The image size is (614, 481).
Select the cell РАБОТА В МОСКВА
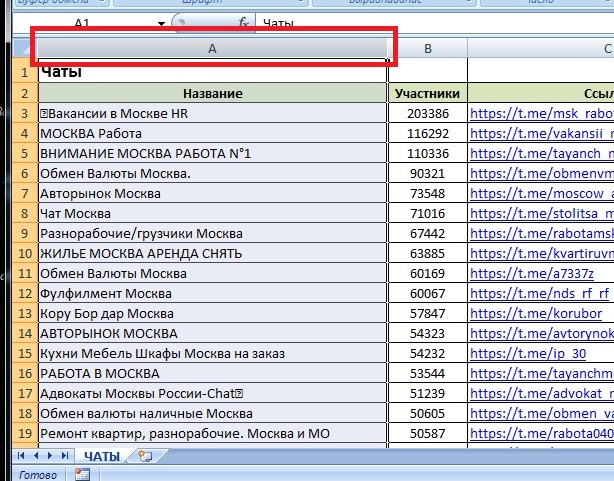[x=212, y=373]
